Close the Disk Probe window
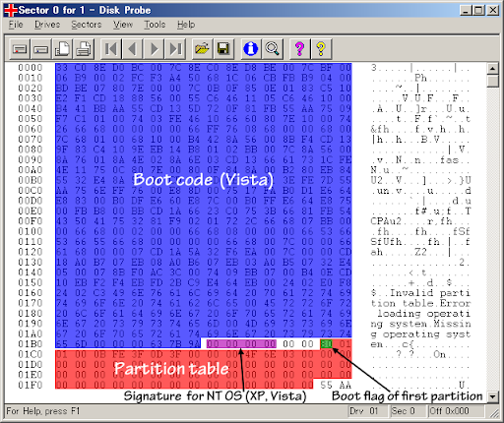 [493, 10]
